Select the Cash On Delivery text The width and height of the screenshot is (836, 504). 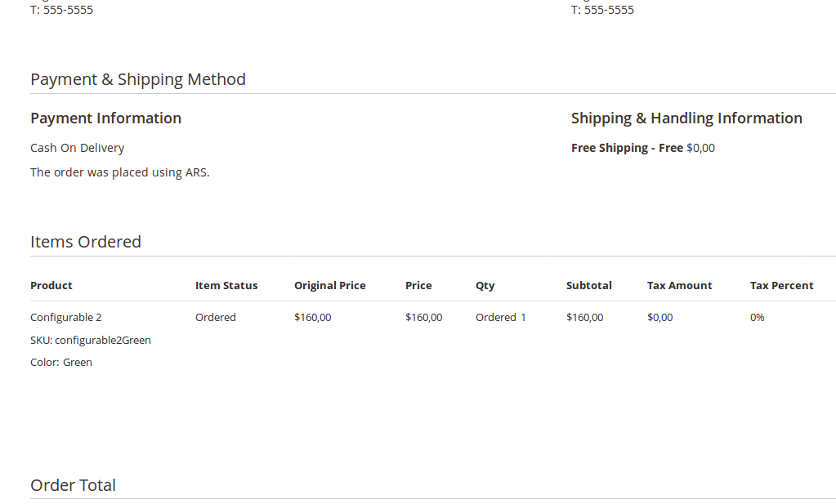pyautogui.click(x=77, y=148)
